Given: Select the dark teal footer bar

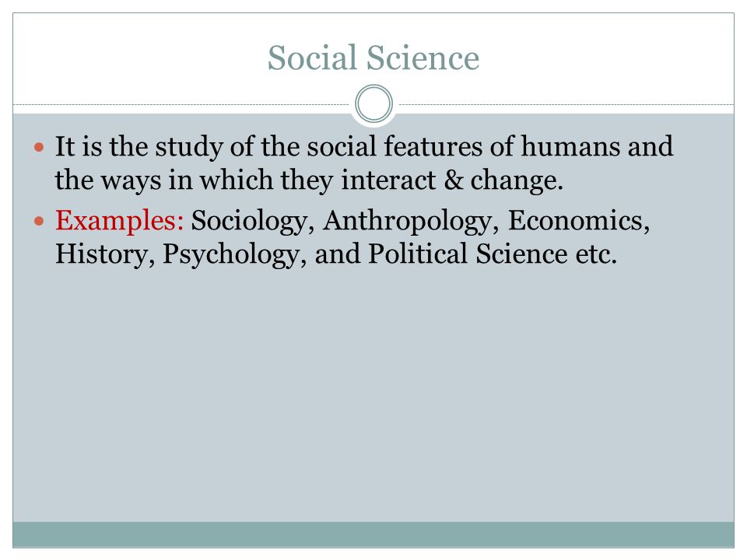Looking at the screenshot, I should [373, 534].
